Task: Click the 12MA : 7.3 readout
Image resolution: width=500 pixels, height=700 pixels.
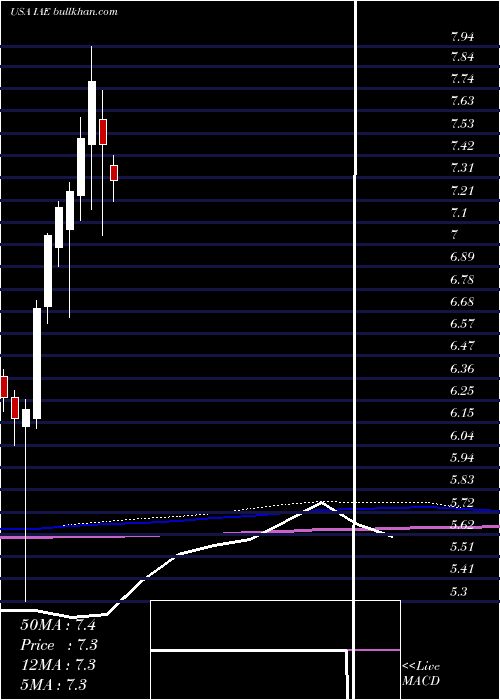Action: pos(58,665)
